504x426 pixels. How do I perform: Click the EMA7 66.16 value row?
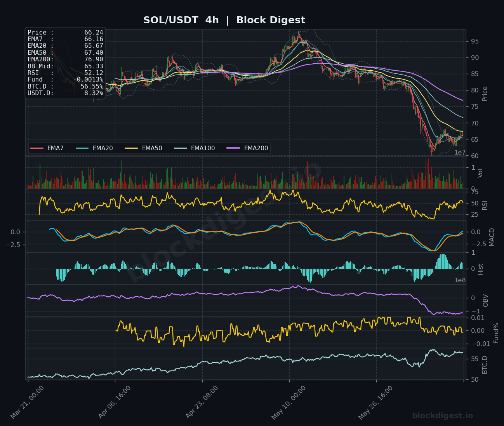(x=65, y=39)
